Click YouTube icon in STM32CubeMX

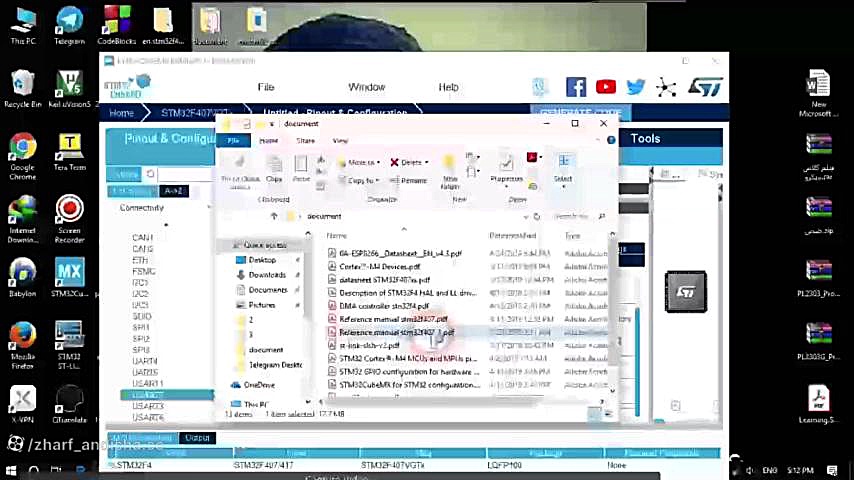click(606, 87)
